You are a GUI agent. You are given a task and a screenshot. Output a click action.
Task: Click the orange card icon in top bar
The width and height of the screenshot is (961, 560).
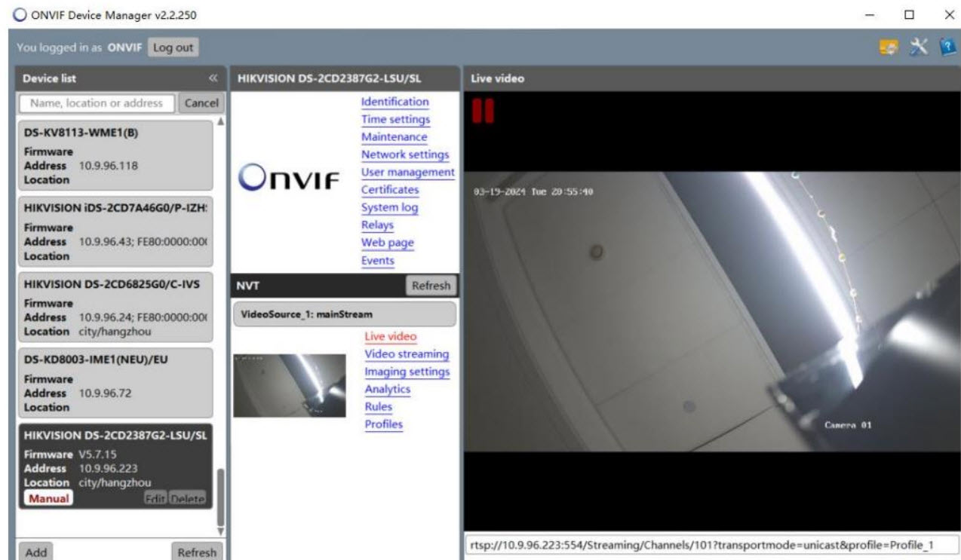(x=889, y=47)
